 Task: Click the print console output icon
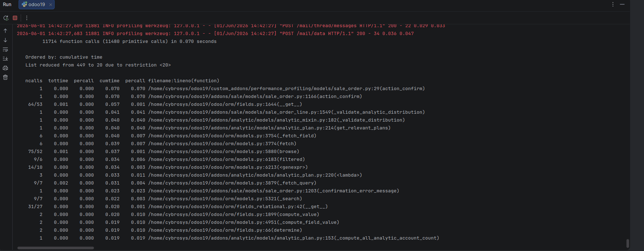pos(5,68)
